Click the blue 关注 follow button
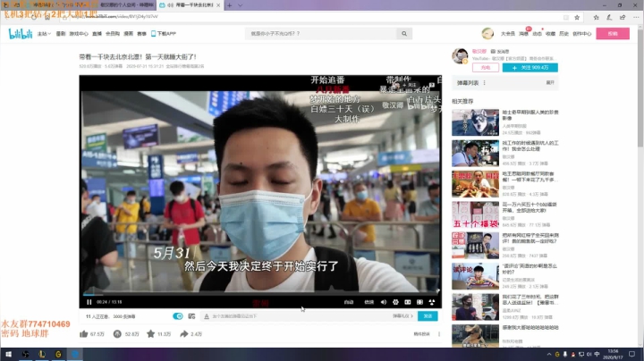 point(530,67)
